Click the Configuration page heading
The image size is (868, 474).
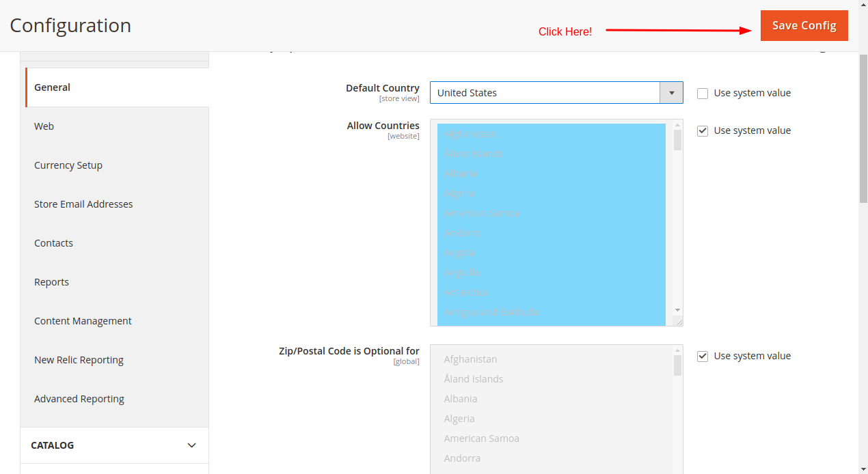click(70, 25)
